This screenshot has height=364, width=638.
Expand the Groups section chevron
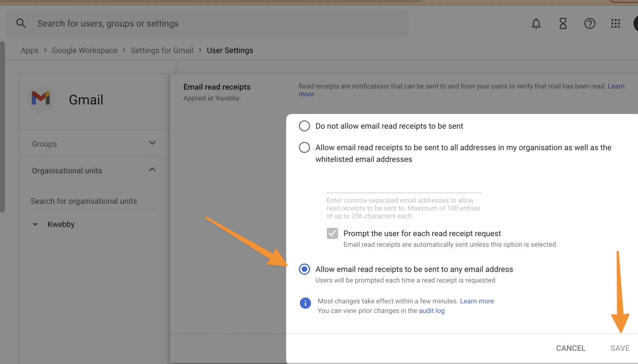(152, 143)
